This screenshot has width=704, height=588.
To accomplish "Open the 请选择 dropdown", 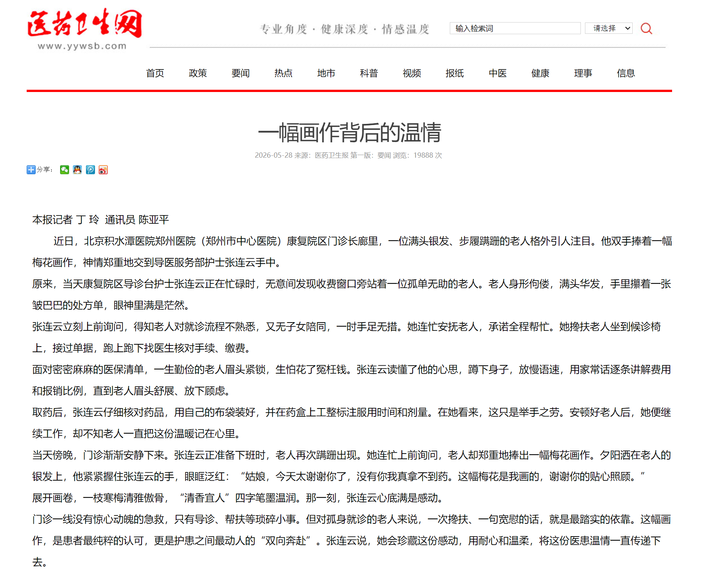I will (x=609, y=28).
